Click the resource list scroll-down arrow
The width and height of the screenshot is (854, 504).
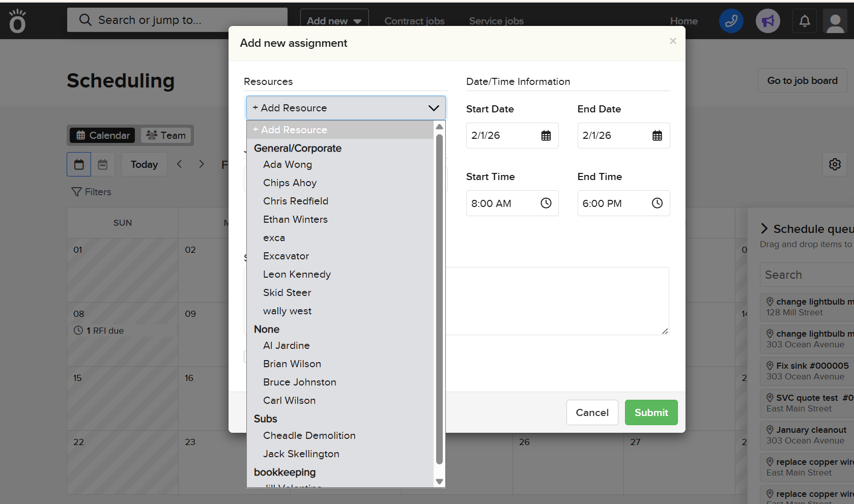tap(439, 481)
